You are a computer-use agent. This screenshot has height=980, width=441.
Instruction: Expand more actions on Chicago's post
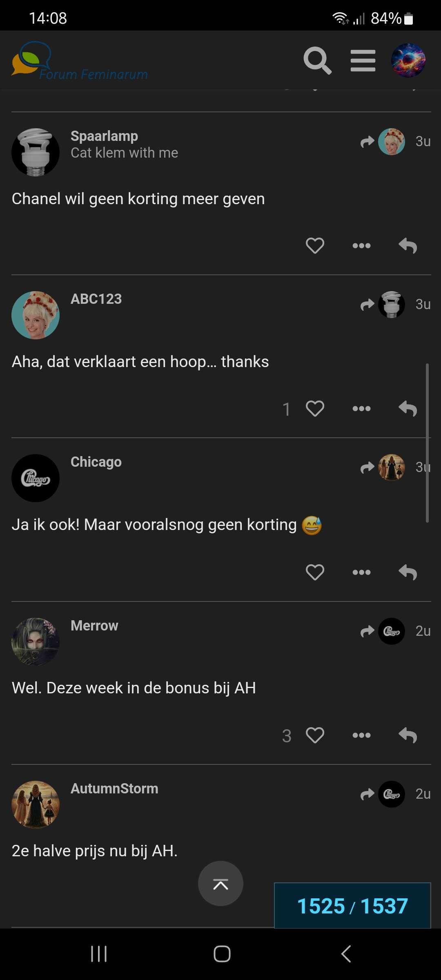coord(361,572)
